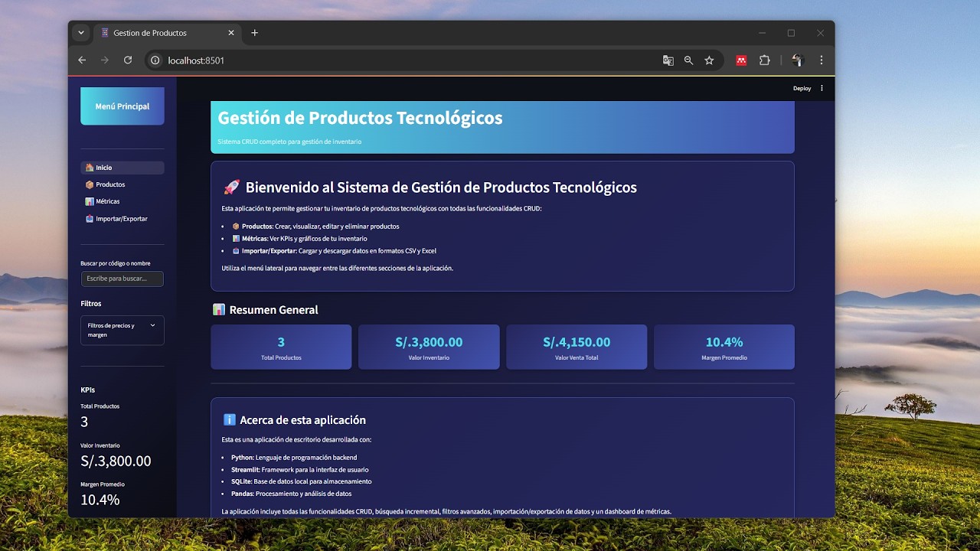The height and width of the screenshot is (551, 980).
Task: Close the Gestion de Productos tab
Action: [x=231, y=33]
